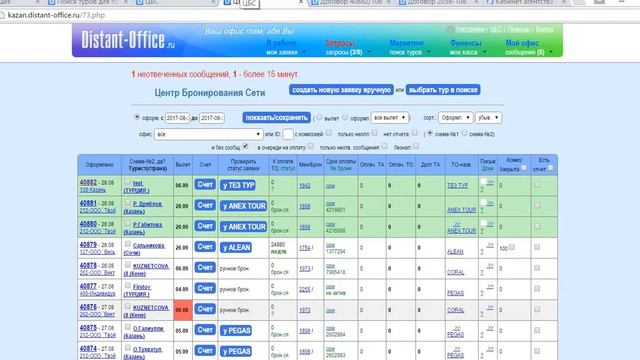Uncheck the 'и без сообщ' checkbox

coord(245,146)
